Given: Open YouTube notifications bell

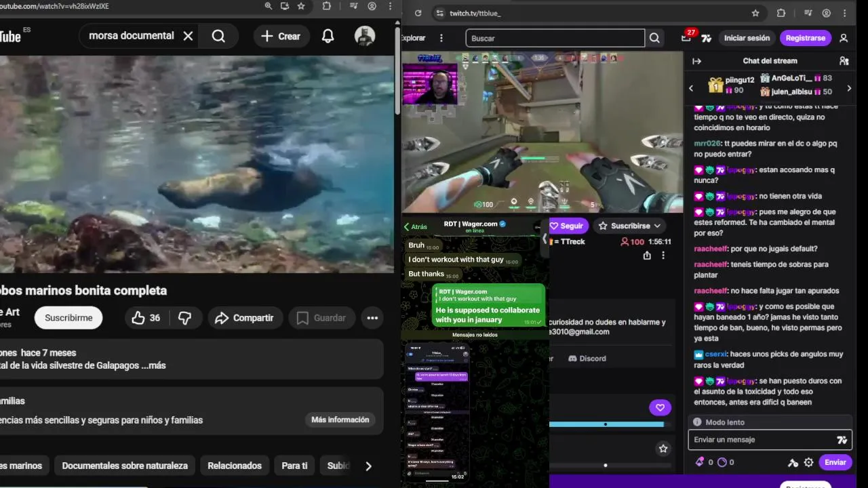Looking at the screenshot, I should click(328, 36).
